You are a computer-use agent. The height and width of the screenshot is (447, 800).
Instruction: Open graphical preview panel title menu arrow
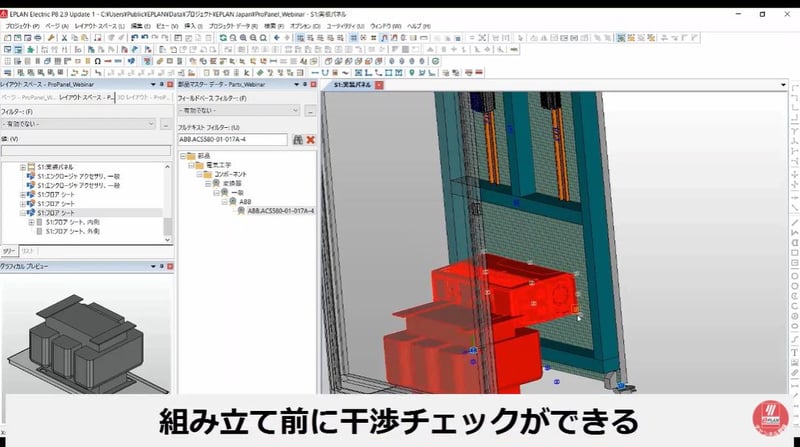(x=153, y=266)
